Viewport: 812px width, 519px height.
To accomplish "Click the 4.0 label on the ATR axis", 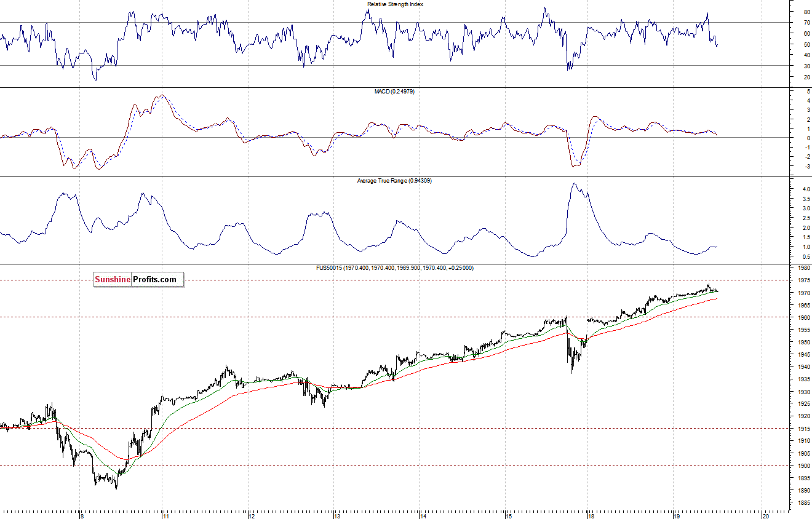I will click(x=805, y=189).
